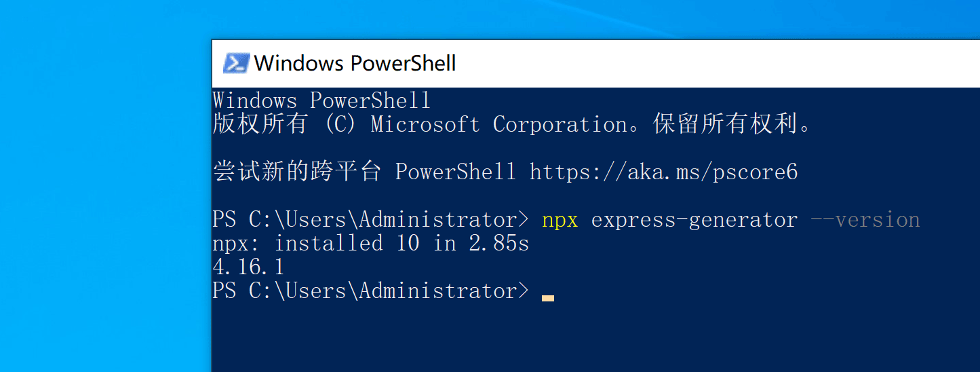Click the "Windows PowerShell" window title text
The width and height of the screenshot is (980, 372).
(x=355, y=63)
